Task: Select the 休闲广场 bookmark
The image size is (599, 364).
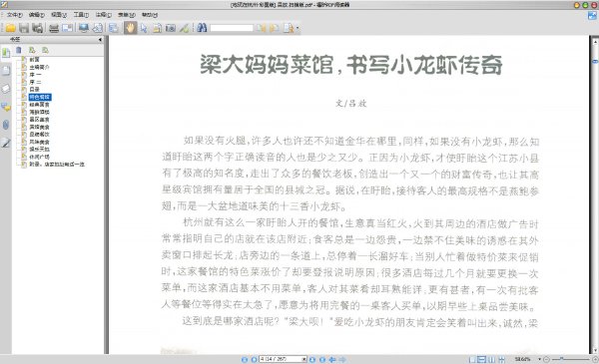Action: tap(39, 157)
